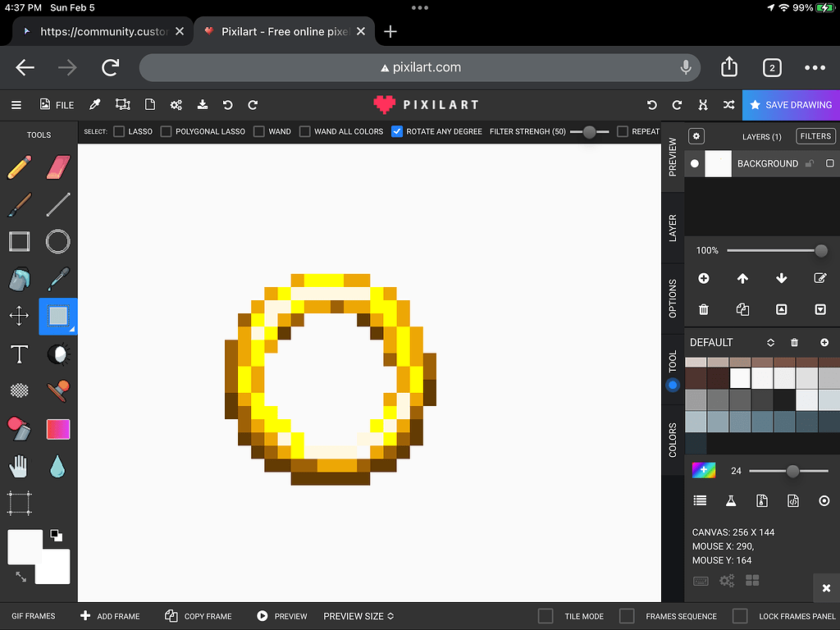Choose the Circle shape tool
The width and height of the screenshot is (840, 630).
tap(57, 241)
